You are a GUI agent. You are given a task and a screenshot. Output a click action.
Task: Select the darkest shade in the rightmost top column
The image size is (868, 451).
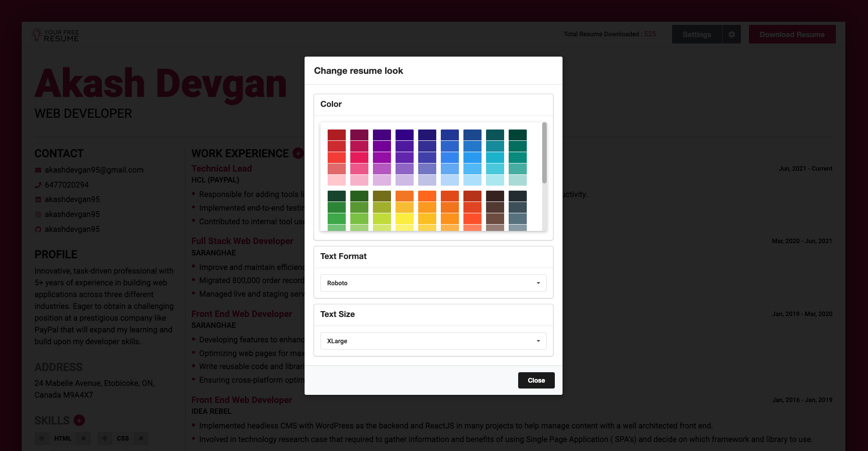pyautogui.click(x=518, y=135)
